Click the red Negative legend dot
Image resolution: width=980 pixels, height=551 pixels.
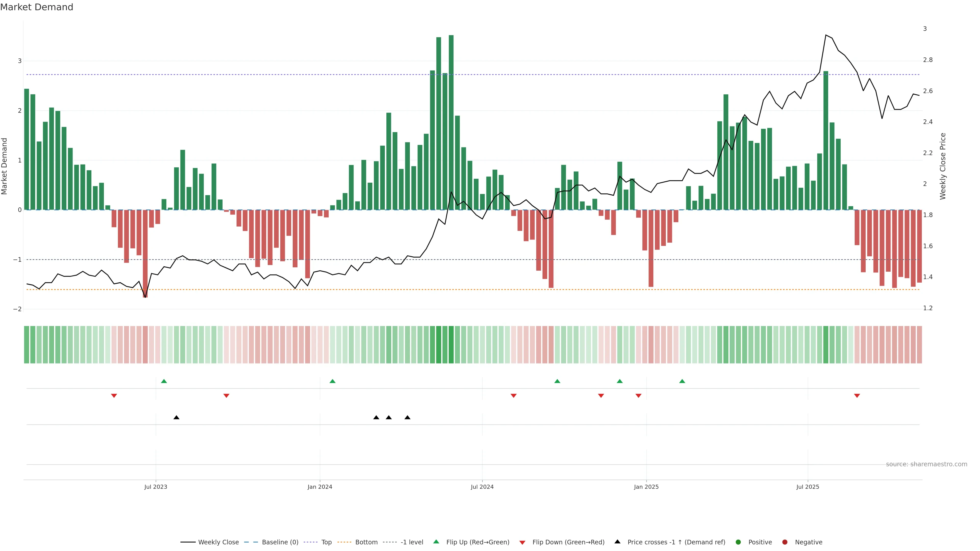[785, 542]
